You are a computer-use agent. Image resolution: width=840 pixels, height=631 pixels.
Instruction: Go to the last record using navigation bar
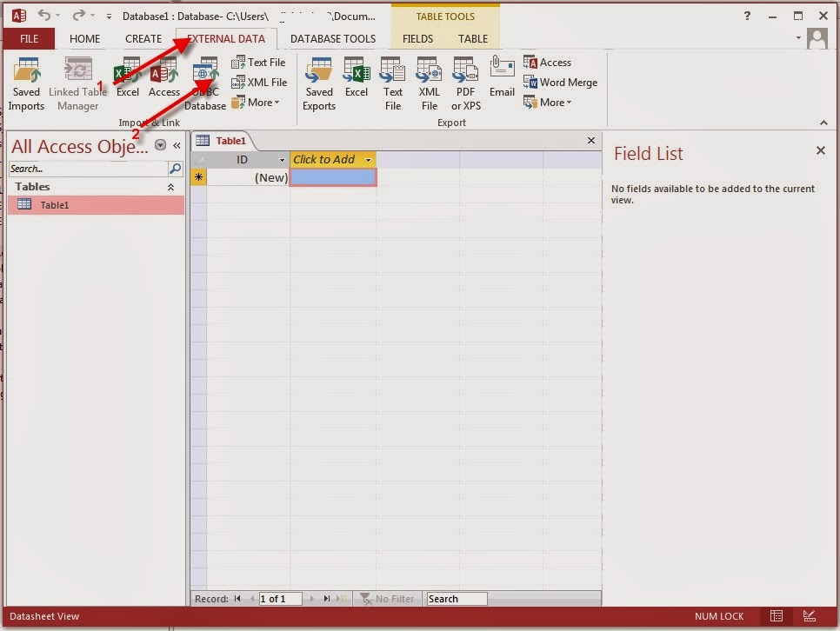pyautogui.click(x=326, y=598)
